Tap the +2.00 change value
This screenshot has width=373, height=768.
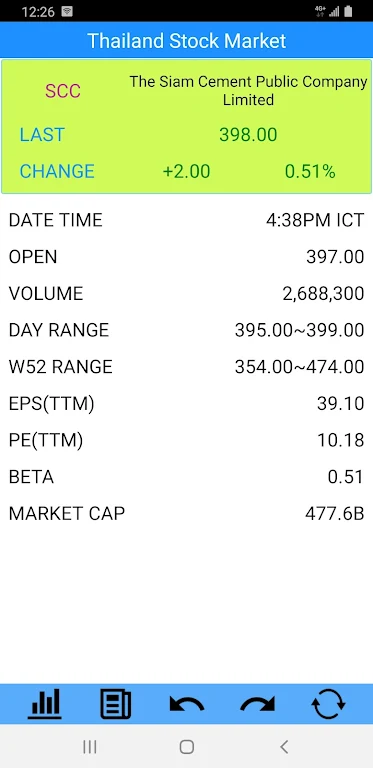[186, 171]
